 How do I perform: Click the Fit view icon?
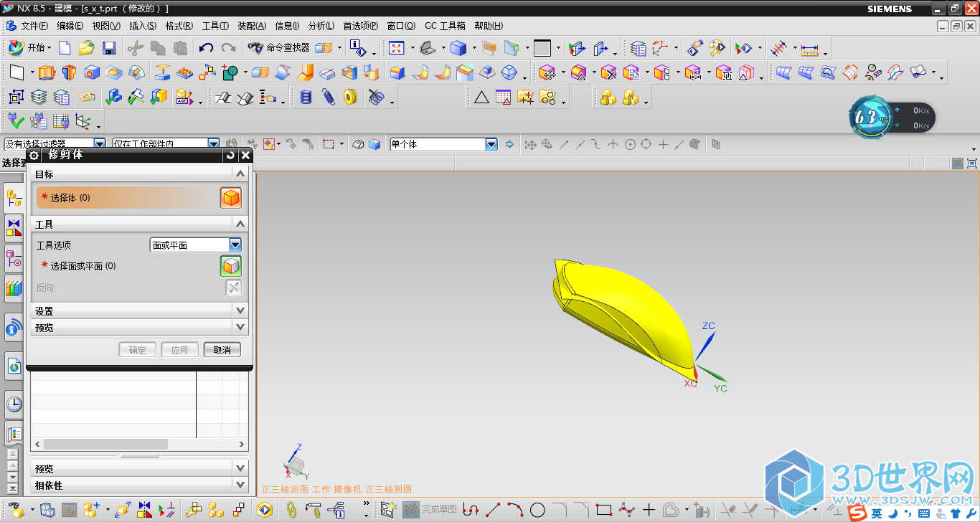397,48
